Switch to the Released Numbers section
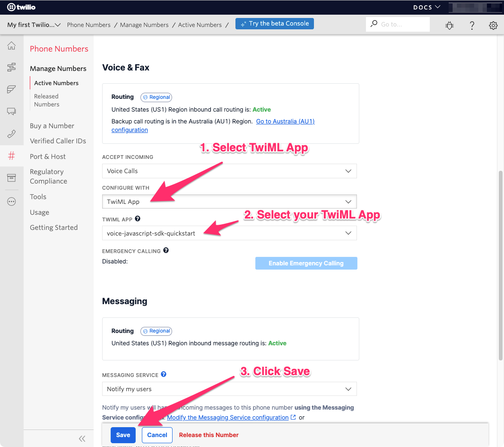504x447 pixels. [x=46, y=100]
